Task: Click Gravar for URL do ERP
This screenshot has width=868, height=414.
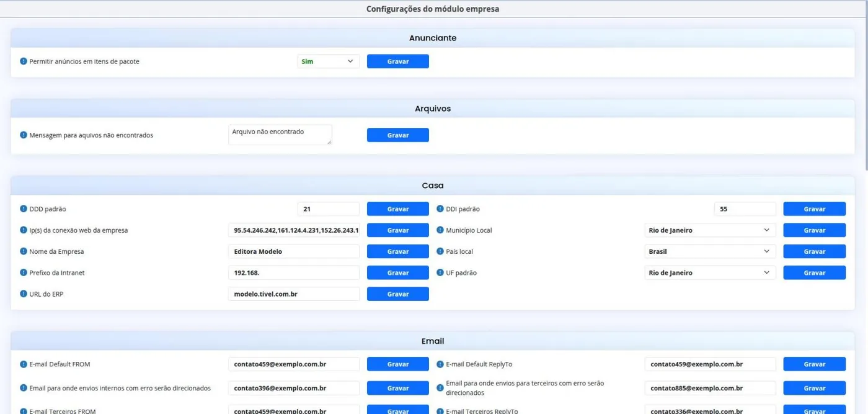Action: (x=398, y=294)
